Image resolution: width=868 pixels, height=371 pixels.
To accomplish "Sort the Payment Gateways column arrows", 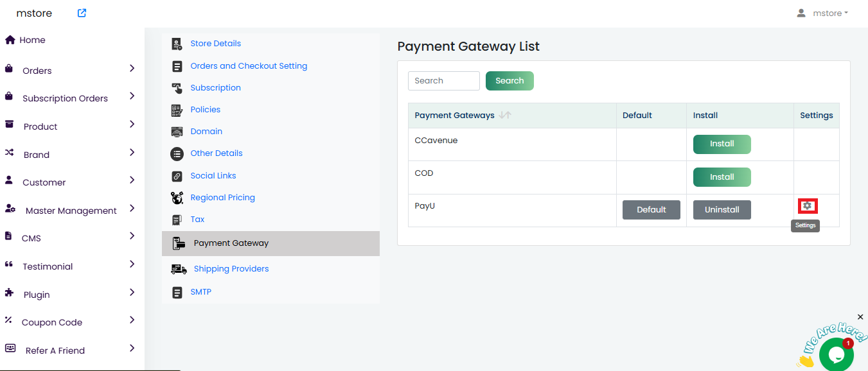I will pos(505,116).
